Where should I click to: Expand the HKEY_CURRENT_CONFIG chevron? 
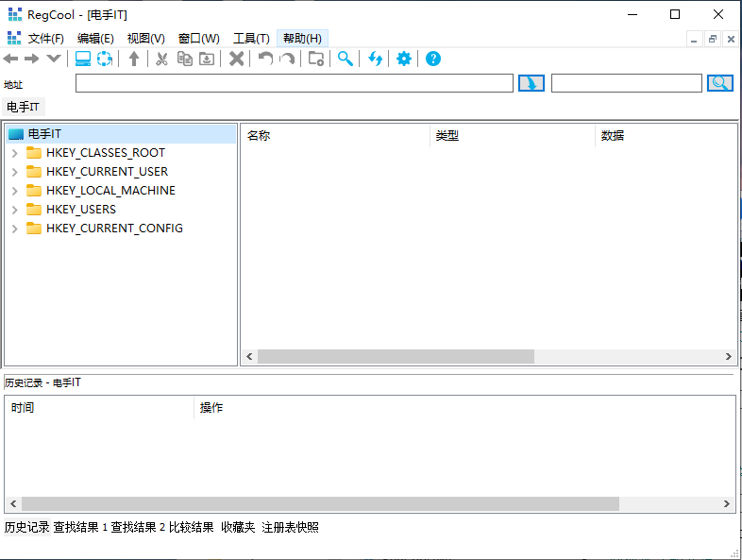coord(15,229)
